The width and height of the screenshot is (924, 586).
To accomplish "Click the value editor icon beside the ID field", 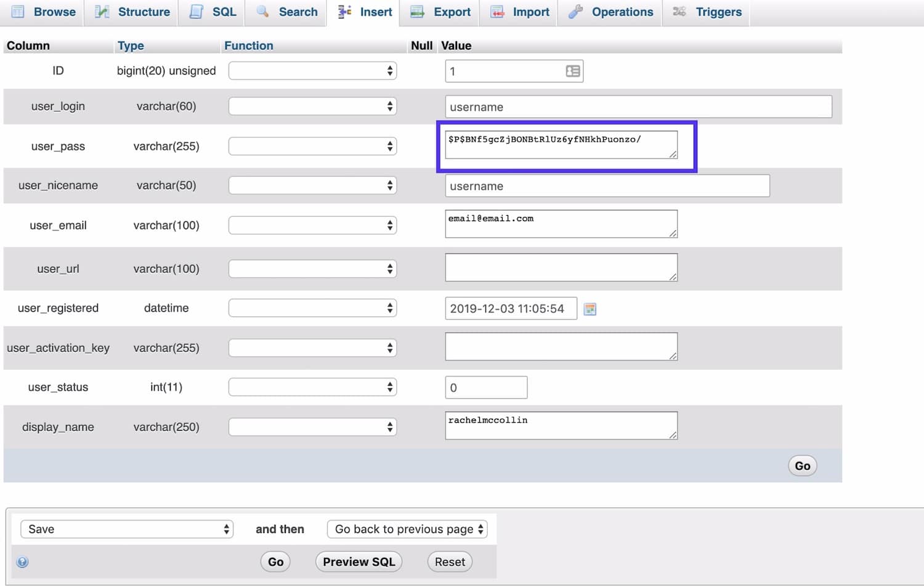I will 573,70.
